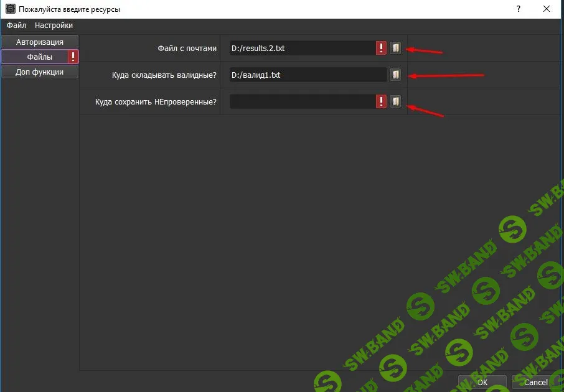Close the dialog with the X button
Image resolution: width=564 pixels, height=392 pixels.
click(547, 9)
